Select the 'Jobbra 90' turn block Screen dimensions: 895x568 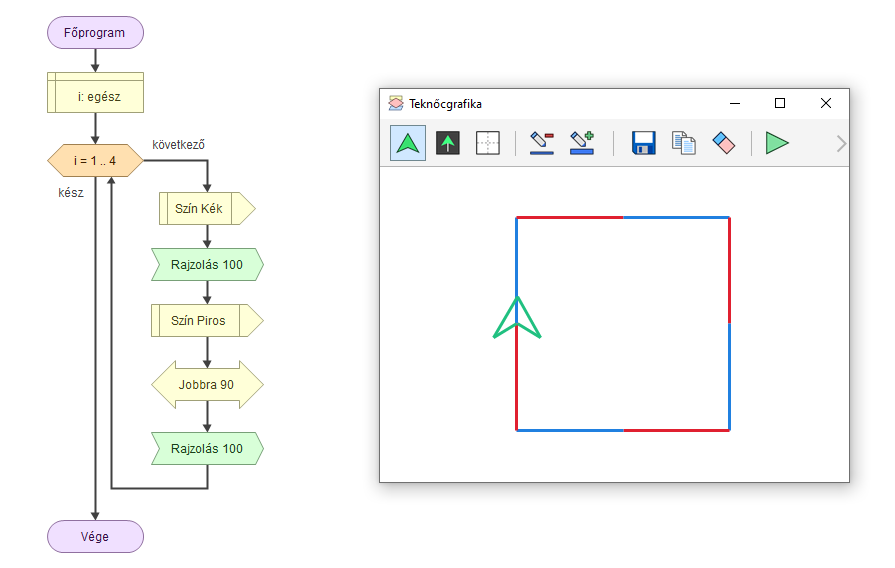click(207, 384)
